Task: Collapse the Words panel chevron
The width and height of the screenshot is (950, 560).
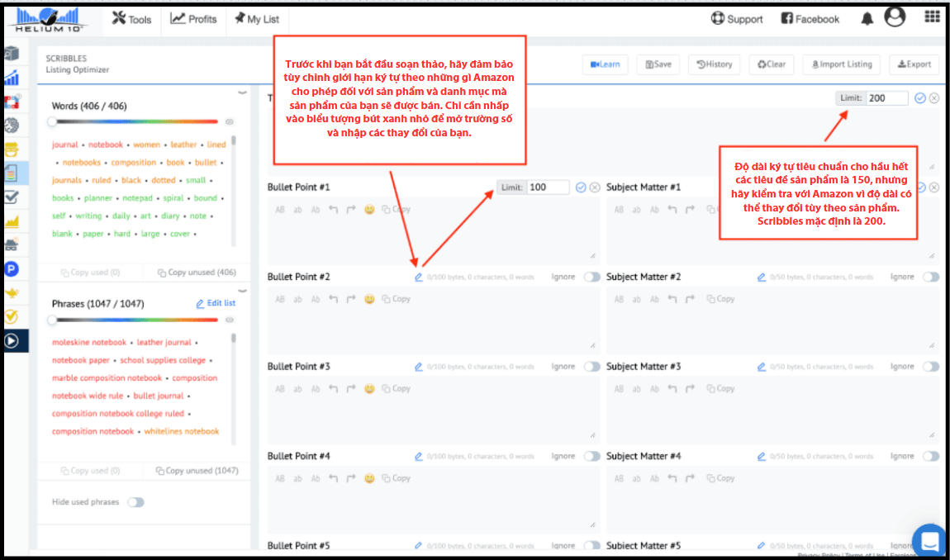Action: [x=242, y=93]
